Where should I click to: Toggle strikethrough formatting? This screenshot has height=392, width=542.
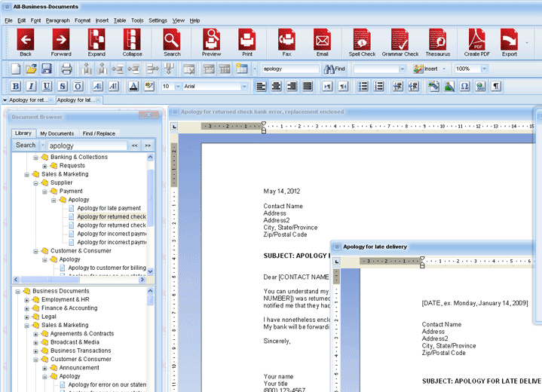63,86
